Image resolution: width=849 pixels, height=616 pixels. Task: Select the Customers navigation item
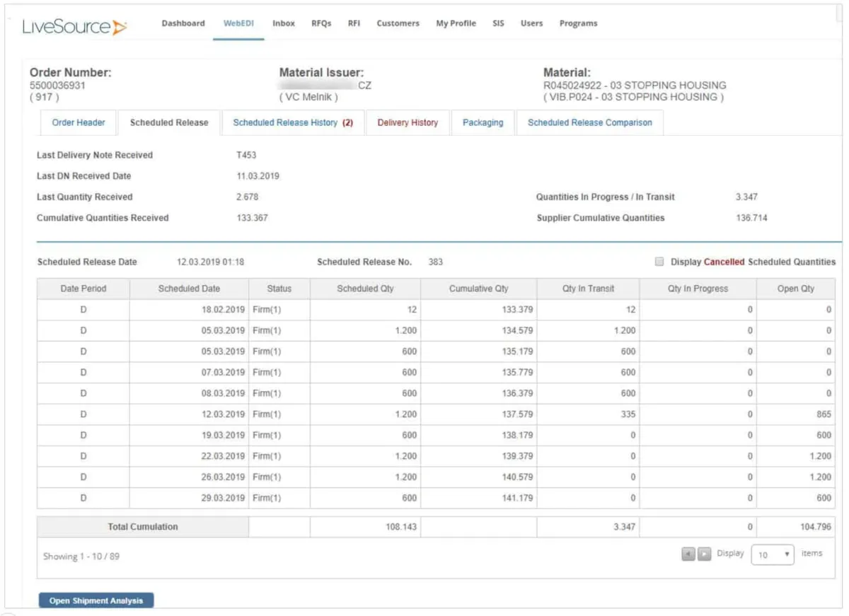click(x=398, y=23)
